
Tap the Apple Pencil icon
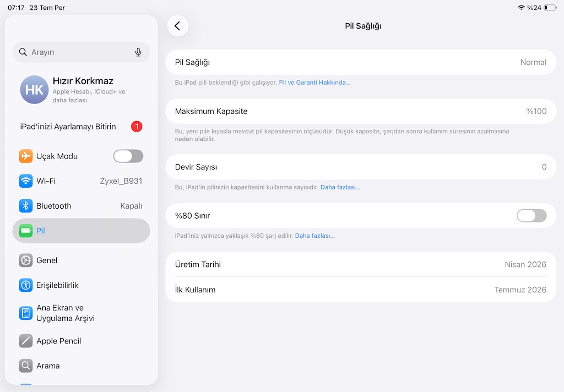(25, 341)
